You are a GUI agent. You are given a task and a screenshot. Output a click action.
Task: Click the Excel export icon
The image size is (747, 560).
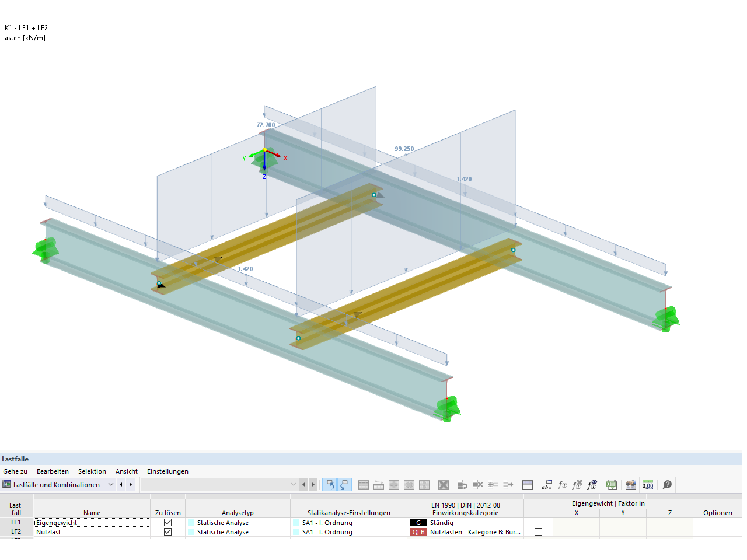point(612,485)
